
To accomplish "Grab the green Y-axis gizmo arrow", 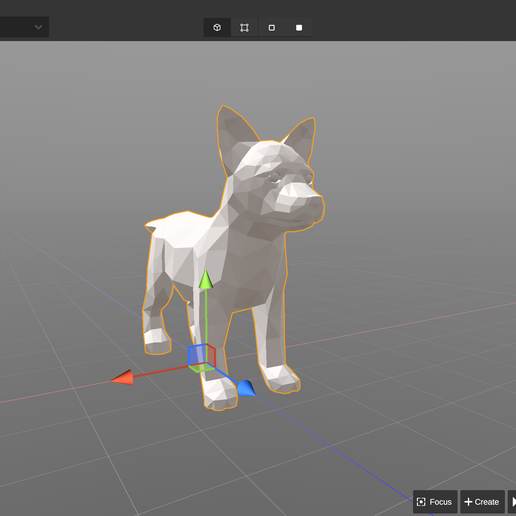I will (x=206, y=279).
